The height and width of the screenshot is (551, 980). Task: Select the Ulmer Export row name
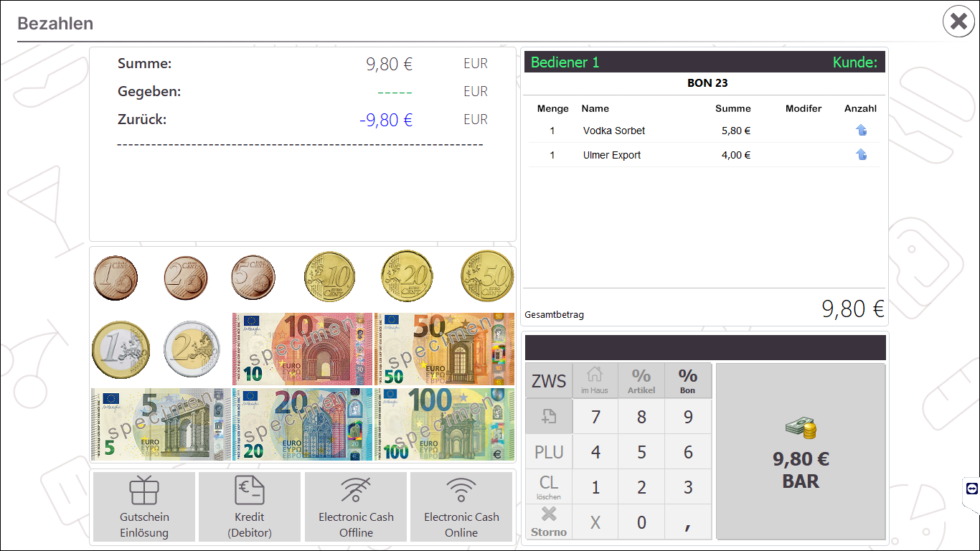point(612,155)
